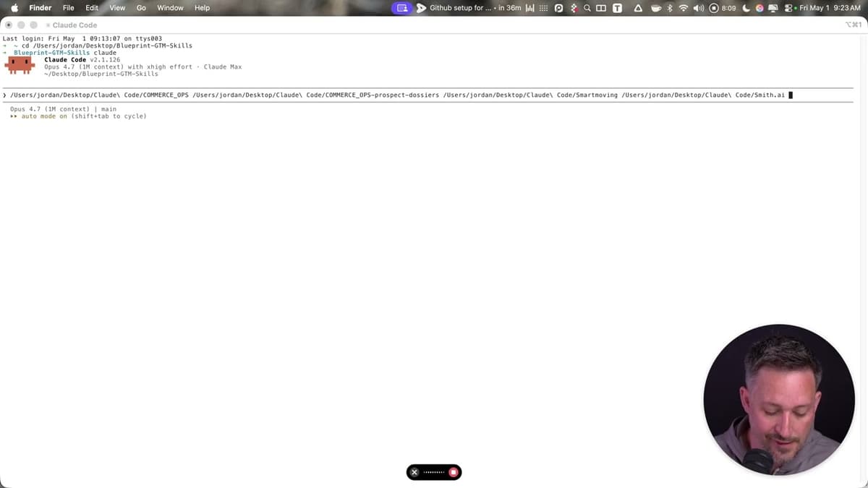Image resolution: width=868 pixels, height=488 pixels.
Task: Open the Window menu
Action: 170,8
